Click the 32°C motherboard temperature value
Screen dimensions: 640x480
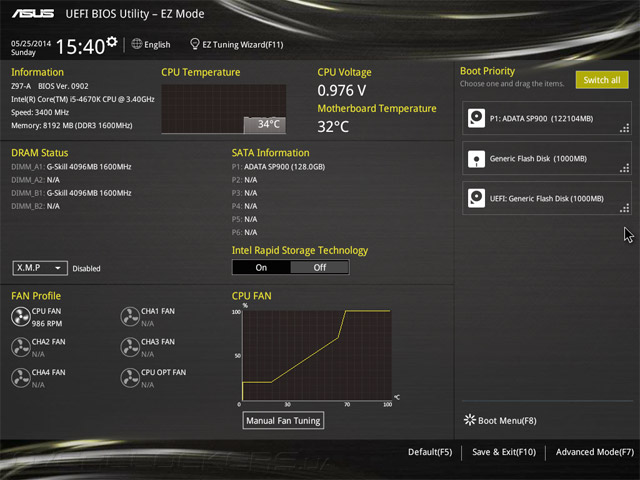coord(333,127)
